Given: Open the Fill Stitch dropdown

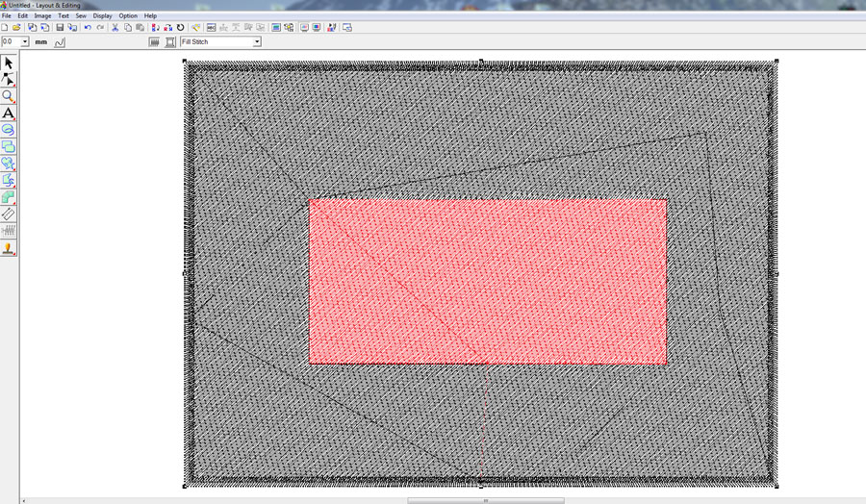Looking at the screenshot, I should (x=257, y=42).
